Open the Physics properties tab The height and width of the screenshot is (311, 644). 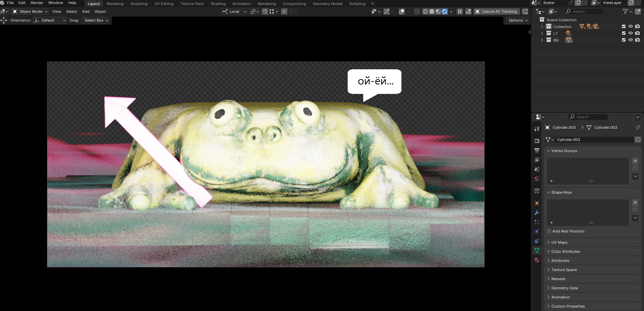coord(537,232)
